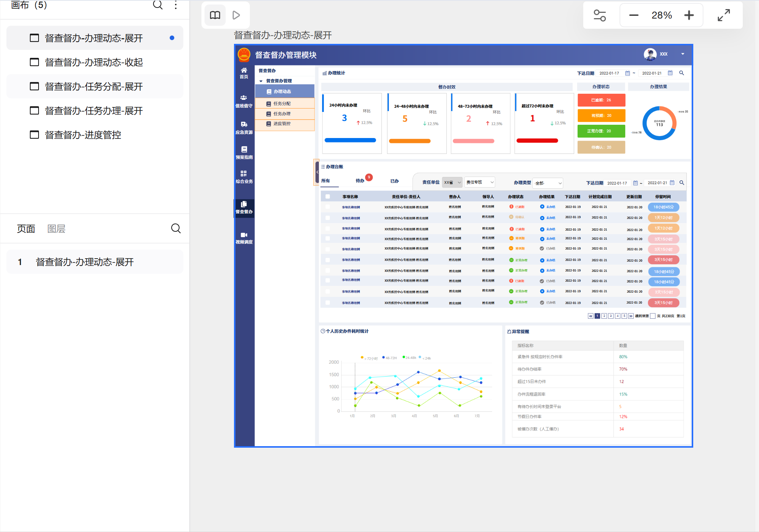
Task: Check the second table row checkbox
Action: [328, 218]
